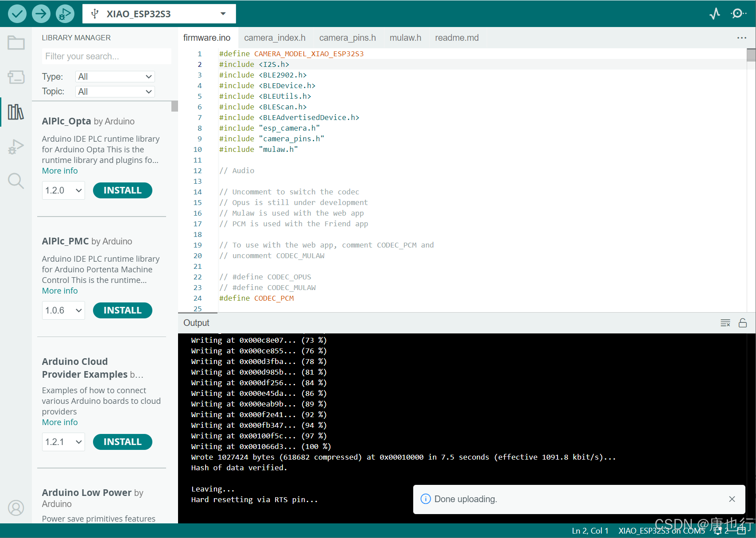Click the Arduino Low Power library title
756x538 pixels.
(87, 493)
